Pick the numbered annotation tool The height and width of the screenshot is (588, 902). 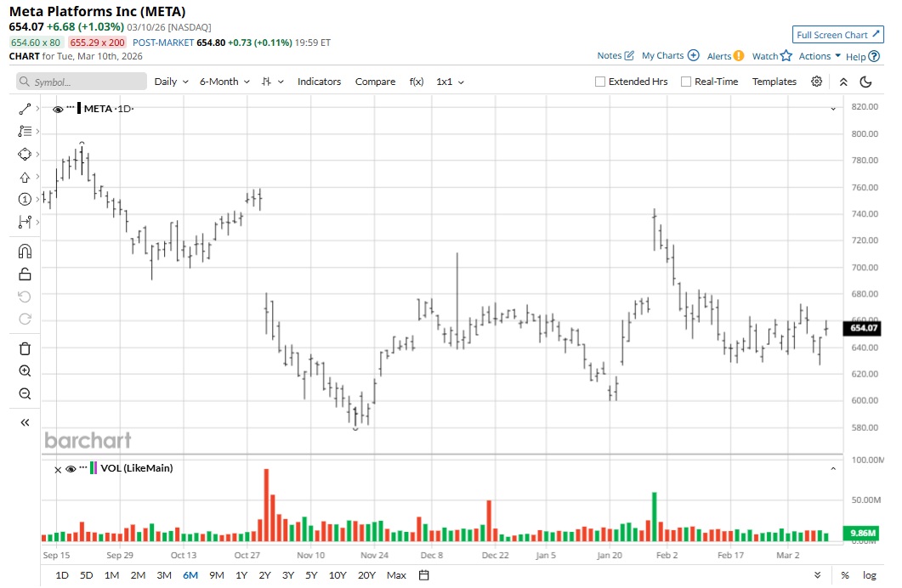click(25, 200)
